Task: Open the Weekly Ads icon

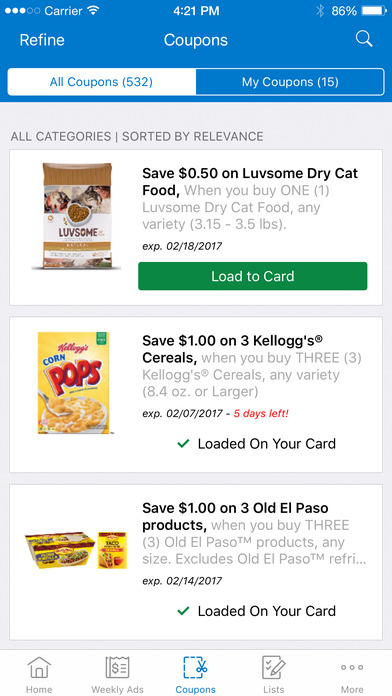Action: point(117,667)
